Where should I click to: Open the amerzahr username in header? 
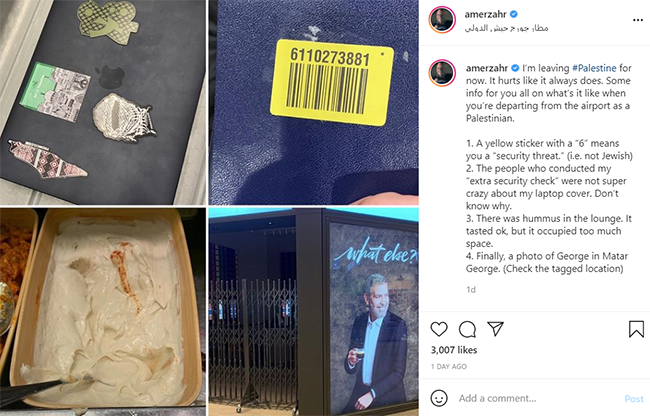(x=485, y=14)
